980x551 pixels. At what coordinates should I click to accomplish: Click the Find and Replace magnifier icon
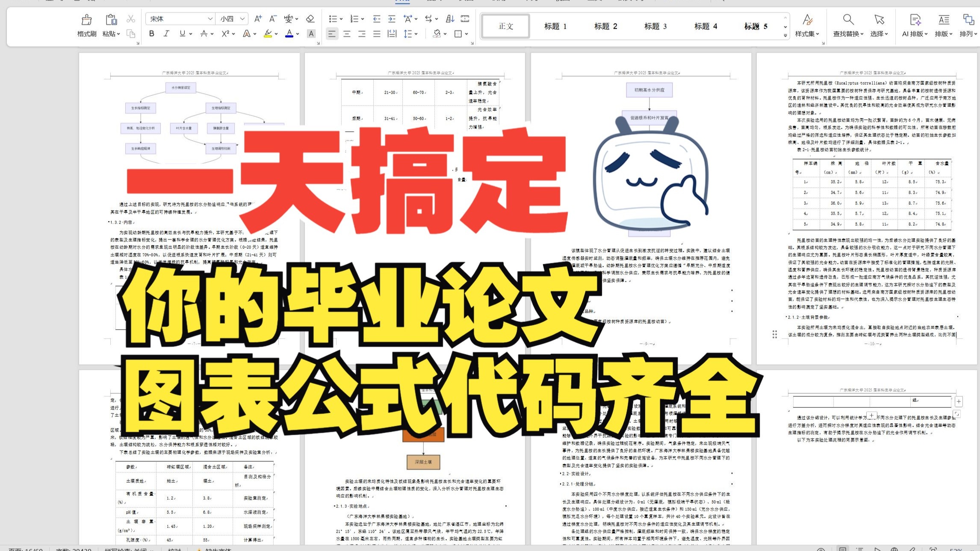pyautogui.click(x=848, y=19)
